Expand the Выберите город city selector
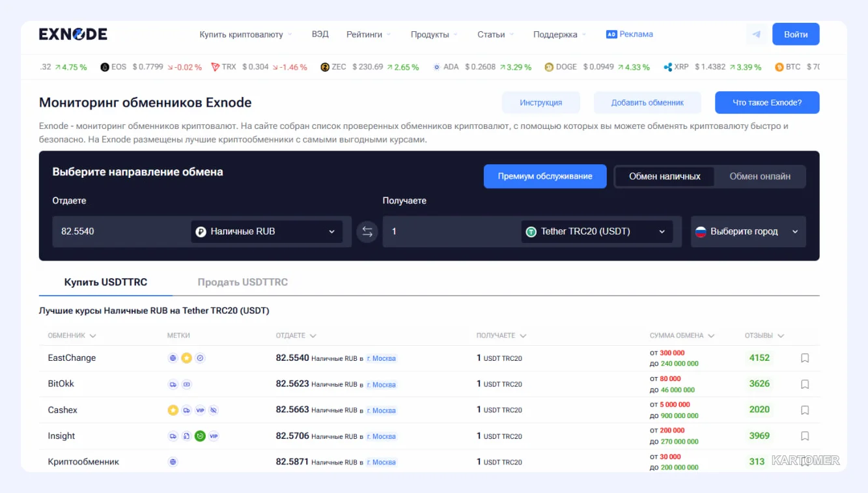 [748, 232]
